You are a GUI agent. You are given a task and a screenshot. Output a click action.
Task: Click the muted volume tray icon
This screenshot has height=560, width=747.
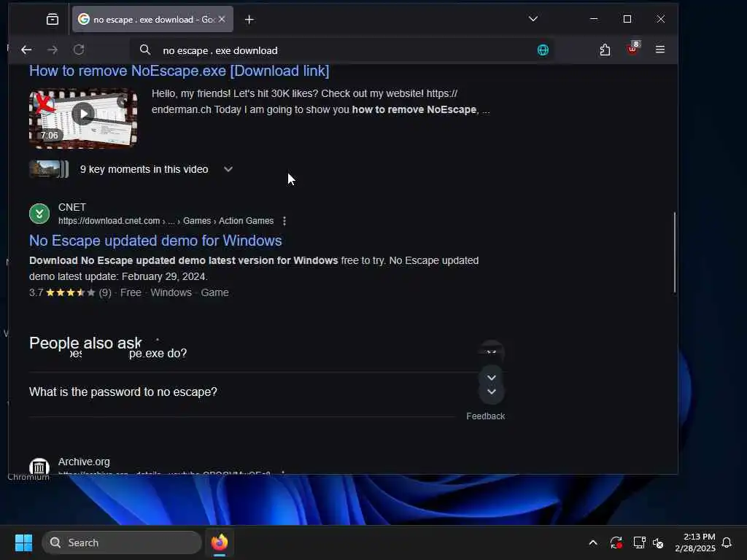tap(659, 542)
